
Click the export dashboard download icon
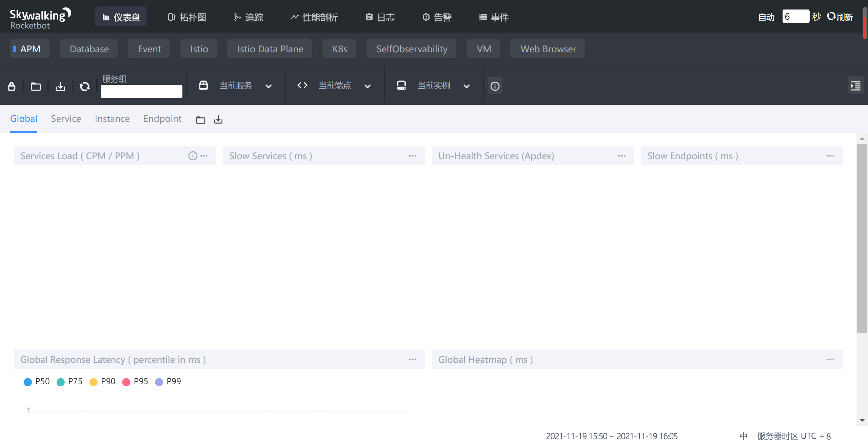60,86
